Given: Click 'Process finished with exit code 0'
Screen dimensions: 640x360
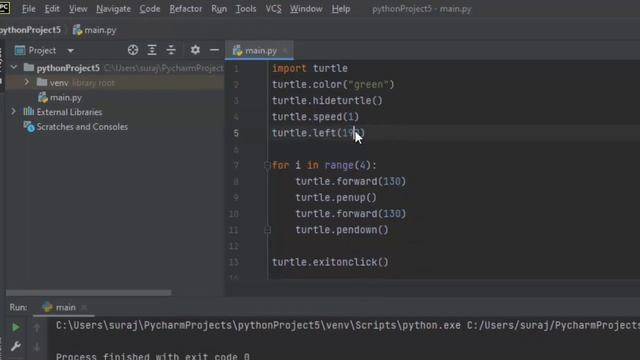Looking at the screenshot, I should 153,356.
